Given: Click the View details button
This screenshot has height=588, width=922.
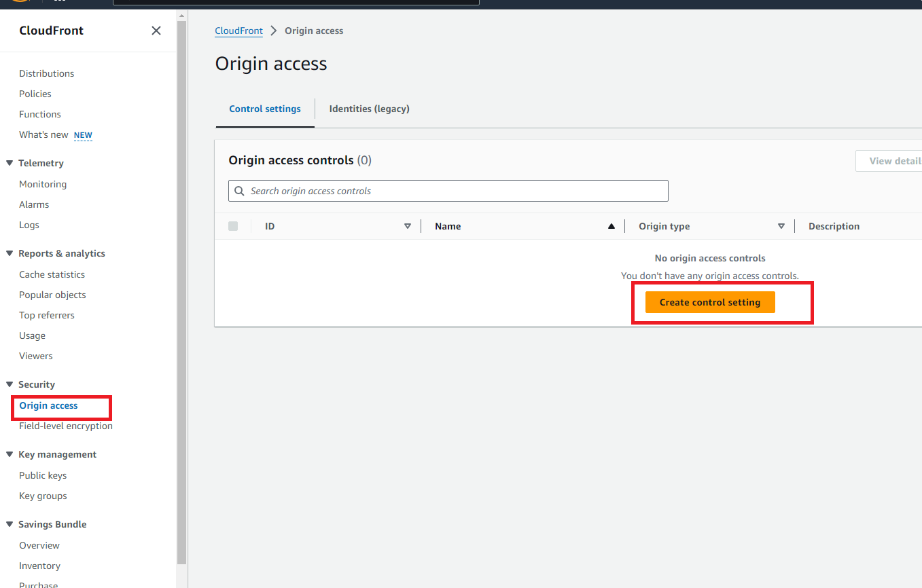Looking at the screenshot, I should [x=889, y=161].
